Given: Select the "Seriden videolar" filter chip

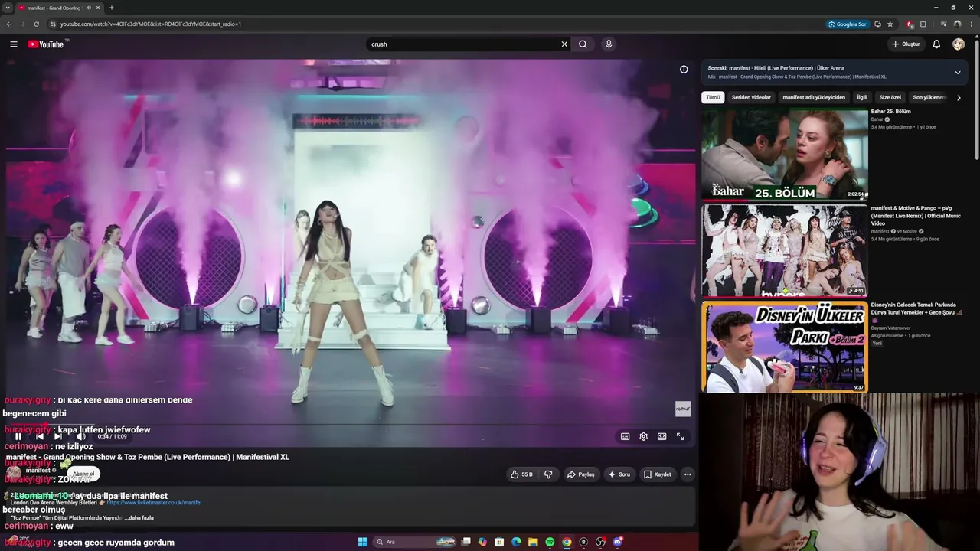Looking at the screenshot, I should (x=751, y=98).
